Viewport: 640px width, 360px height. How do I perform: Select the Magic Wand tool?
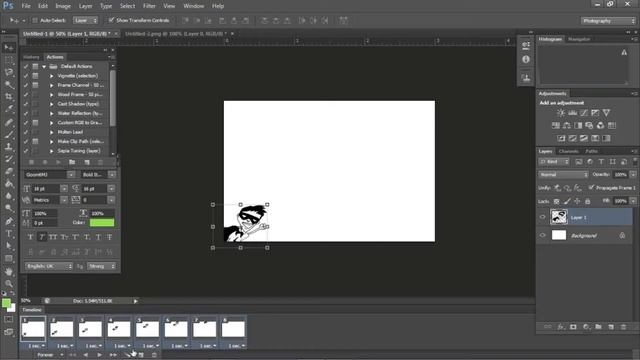pyautogui.click(x=9, y=84)
